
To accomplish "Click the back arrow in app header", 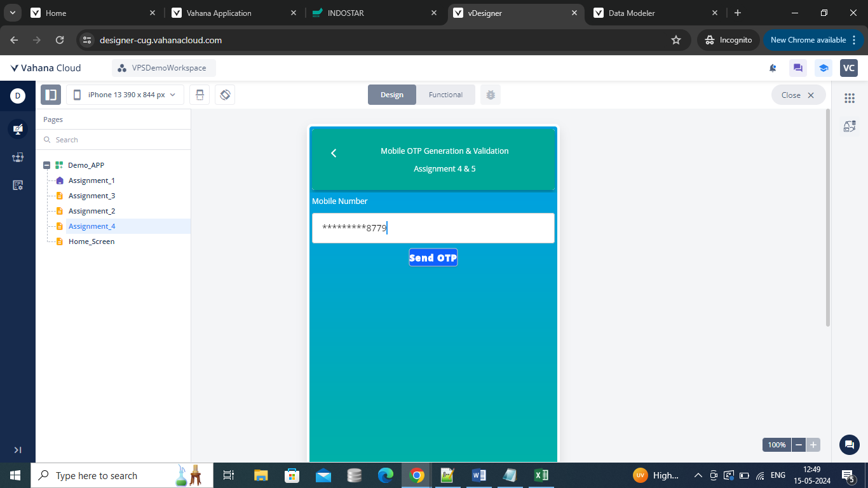I will pyautogui.click(x=334, y=153).
